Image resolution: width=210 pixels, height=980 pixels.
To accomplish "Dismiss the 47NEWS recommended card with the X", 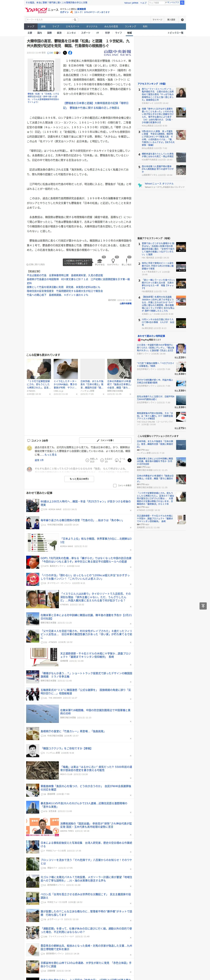I will coord(50,394).
